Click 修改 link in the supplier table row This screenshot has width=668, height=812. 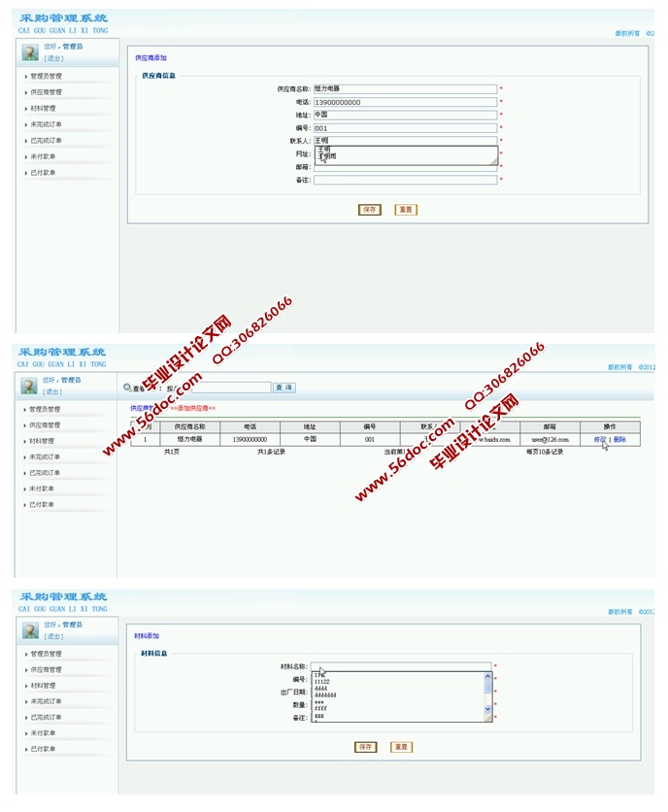pos(600,440)
